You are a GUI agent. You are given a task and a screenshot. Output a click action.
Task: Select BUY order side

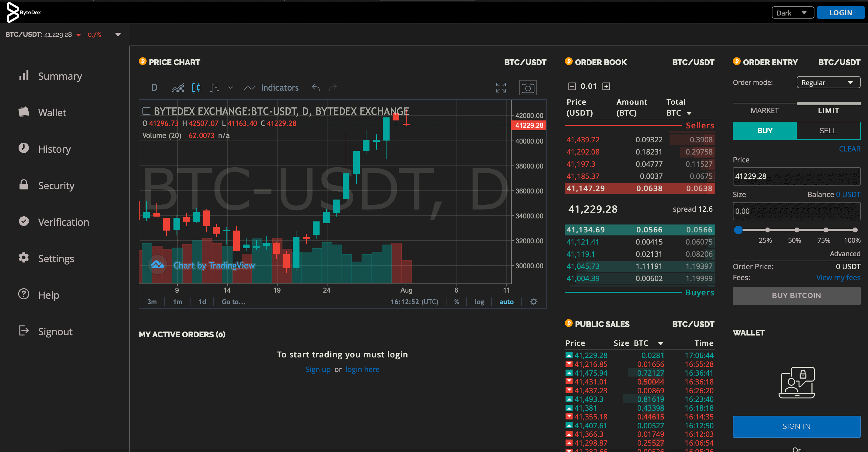pyautogui.click(x=764, y=131)
